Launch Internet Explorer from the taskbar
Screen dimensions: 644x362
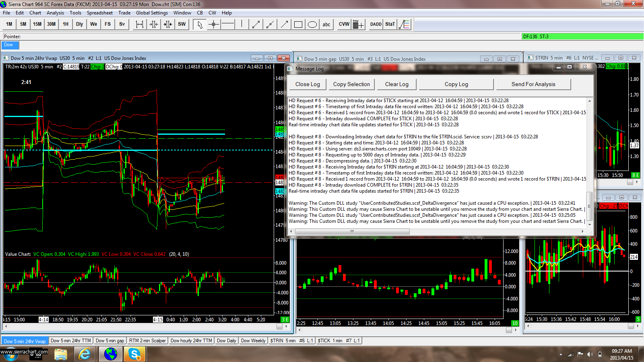click(85, 354)
